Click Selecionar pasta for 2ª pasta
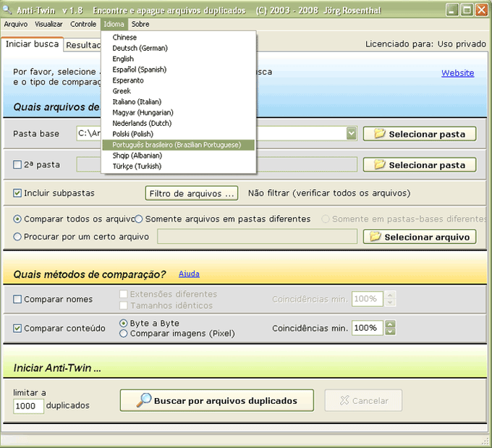Screen dimensions: 492x448 [420, 164]
